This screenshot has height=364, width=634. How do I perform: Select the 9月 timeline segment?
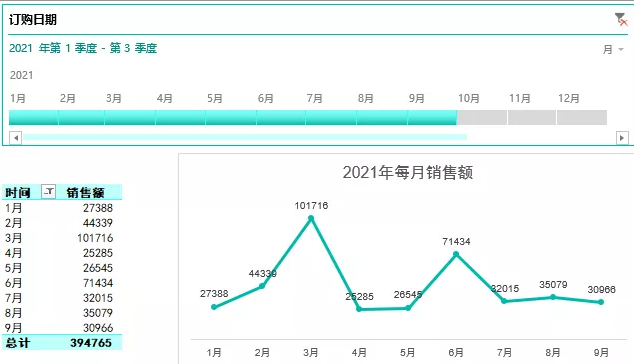(432, 117)
